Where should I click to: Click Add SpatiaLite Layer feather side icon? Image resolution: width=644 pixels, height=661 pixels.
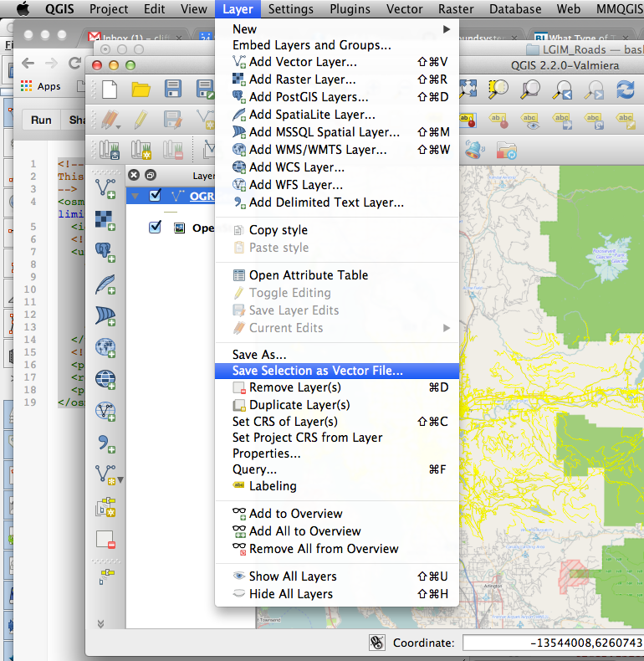click(x=105, y=284)
